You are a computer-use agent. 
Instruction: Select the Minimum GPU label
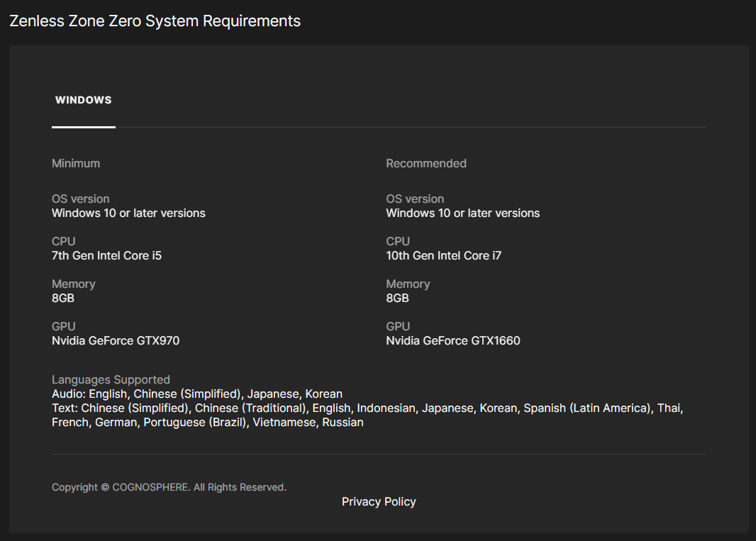(63, 326)
